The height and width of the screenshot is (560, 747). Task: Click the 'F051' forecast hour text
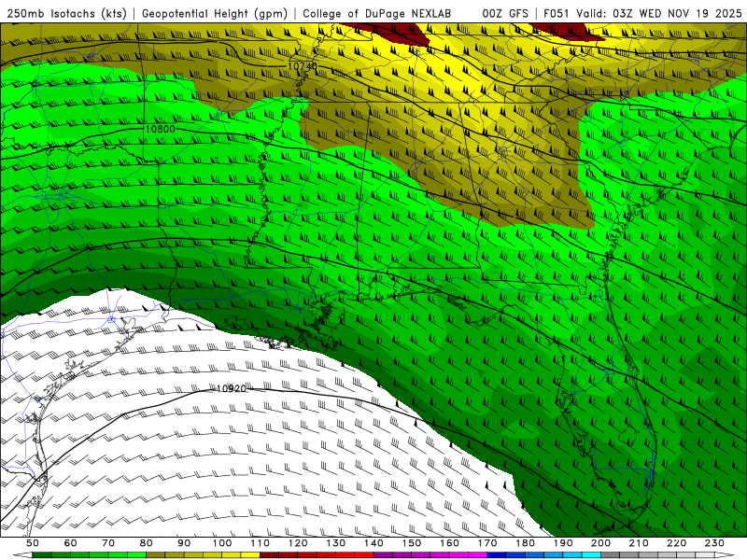[x=557, y=14]
